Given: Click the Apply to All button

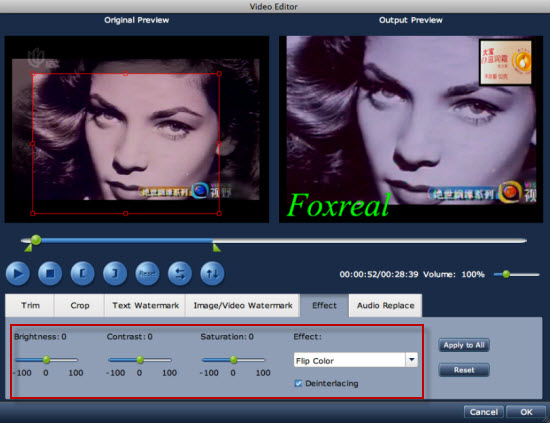Looking at the screenshot, I should point(464,345).
